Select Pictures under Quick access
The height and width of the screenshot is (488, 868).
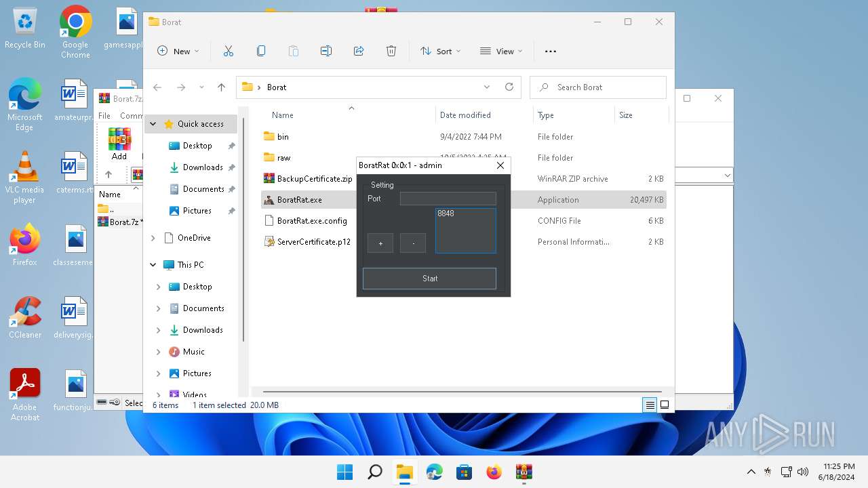[197, 211]
